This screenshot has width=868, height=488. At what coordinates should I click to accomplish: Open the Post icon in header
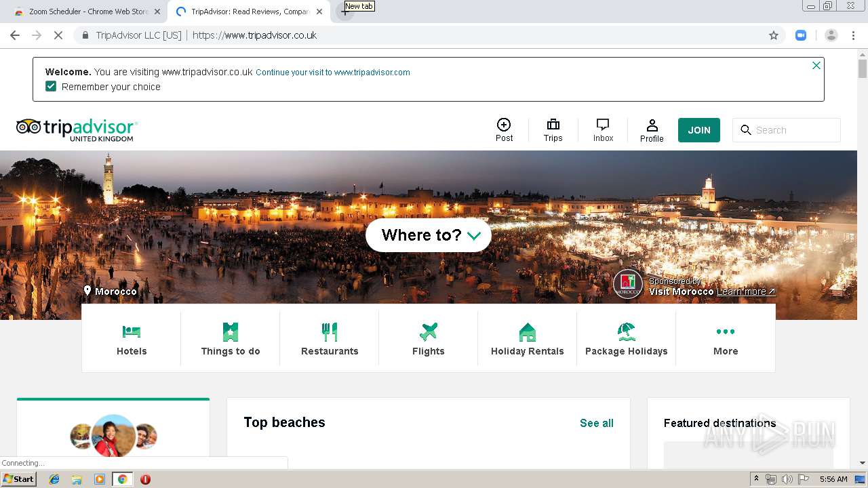(x=504, y=125)
